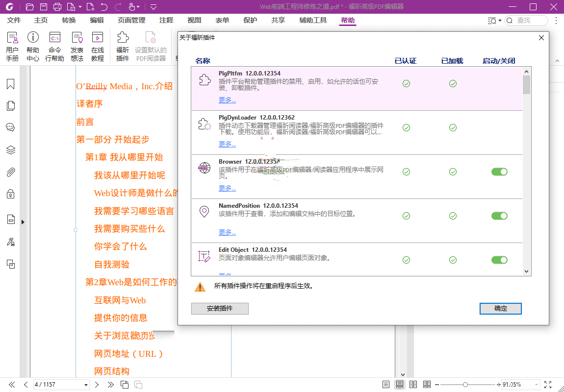Image resolution: width=564 pixels, height=392 pixels.
Task: Toggle full screen mode icon
Action: [548, 385]
